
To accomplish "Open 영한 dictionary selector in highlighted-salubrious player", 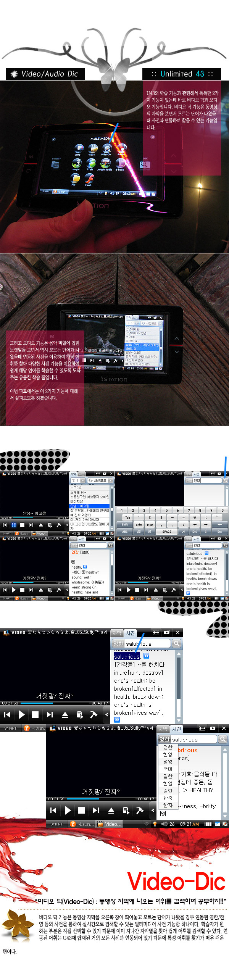I will [118, 643].
